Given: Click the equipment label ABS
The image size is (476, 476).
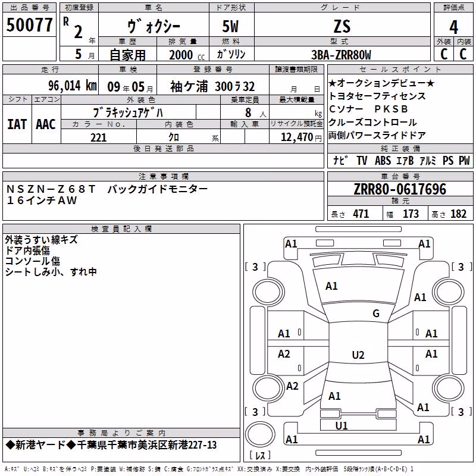Looking at the screenshot, I should [x=383, y=161].
